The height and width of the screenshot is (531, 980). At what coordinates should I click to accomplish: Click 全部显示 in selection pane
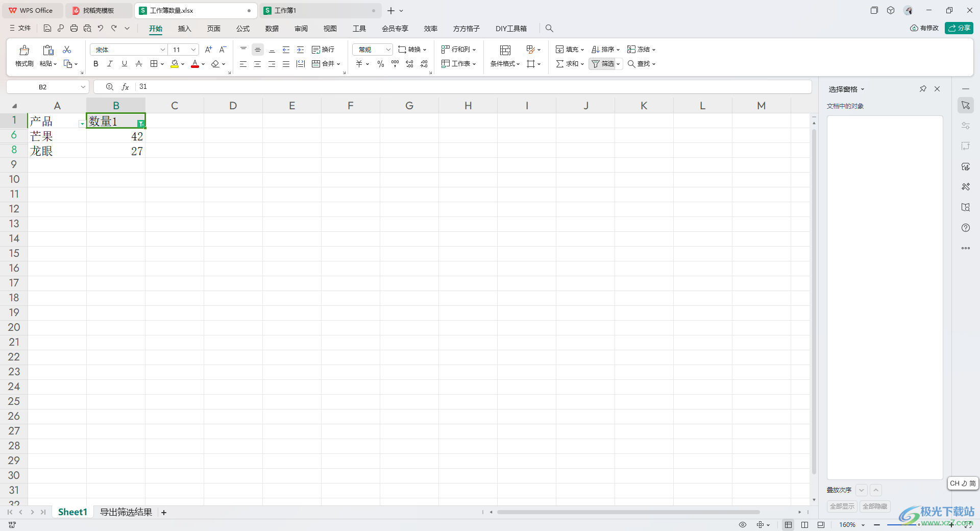coord(842,506)
